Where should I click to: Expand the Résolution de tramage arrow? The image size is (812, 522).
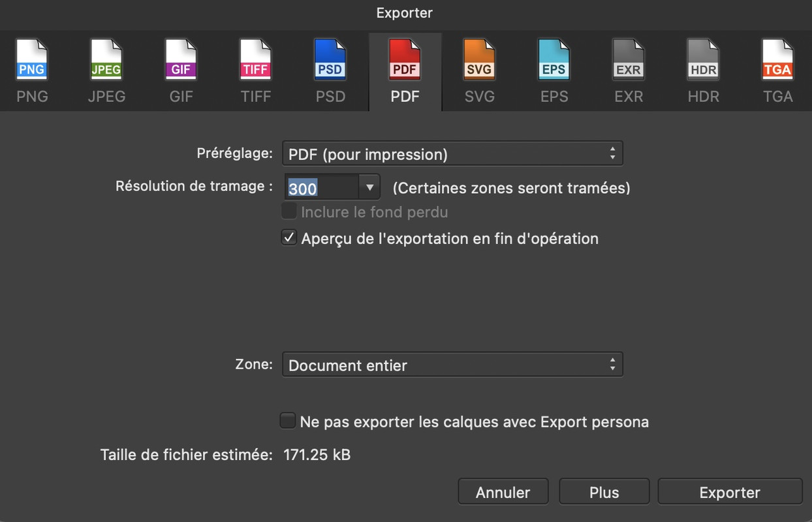coord(369,188)
